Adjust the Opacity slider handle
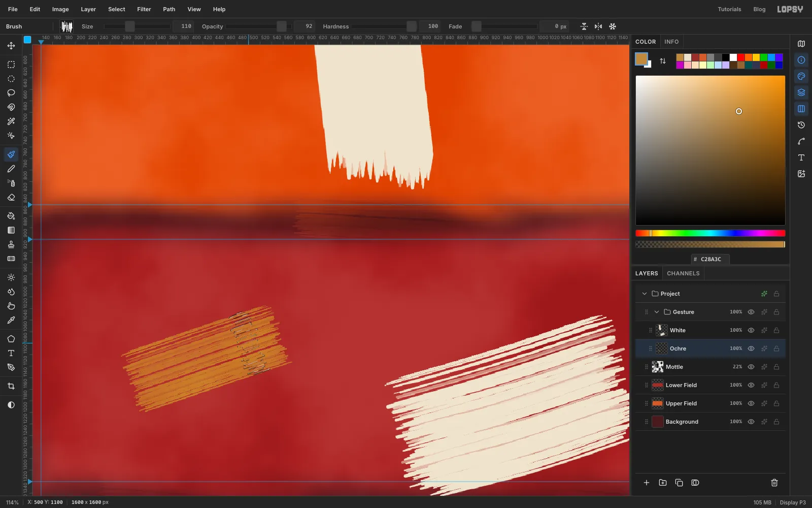The image size is (812, 508). tap(282, 26)
